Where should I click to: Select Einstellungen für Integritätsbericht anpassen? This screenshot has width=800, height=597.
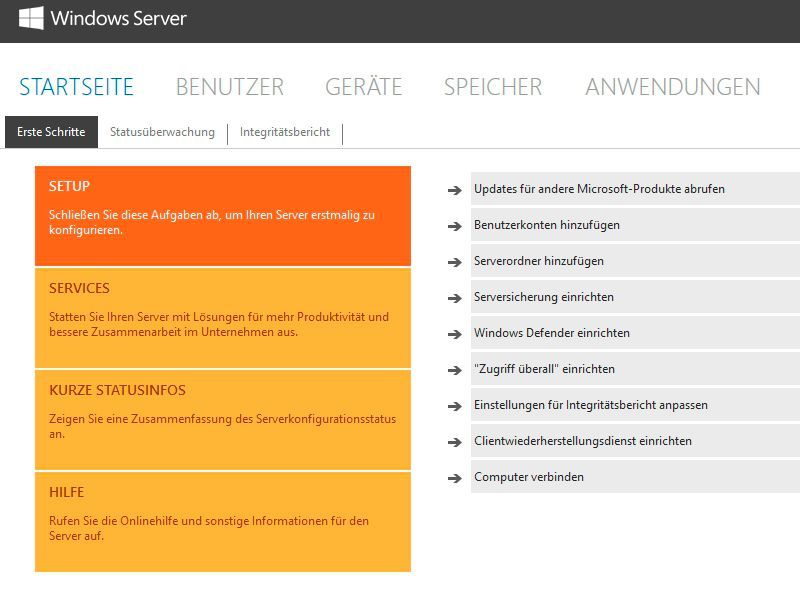tap(590, 405)
